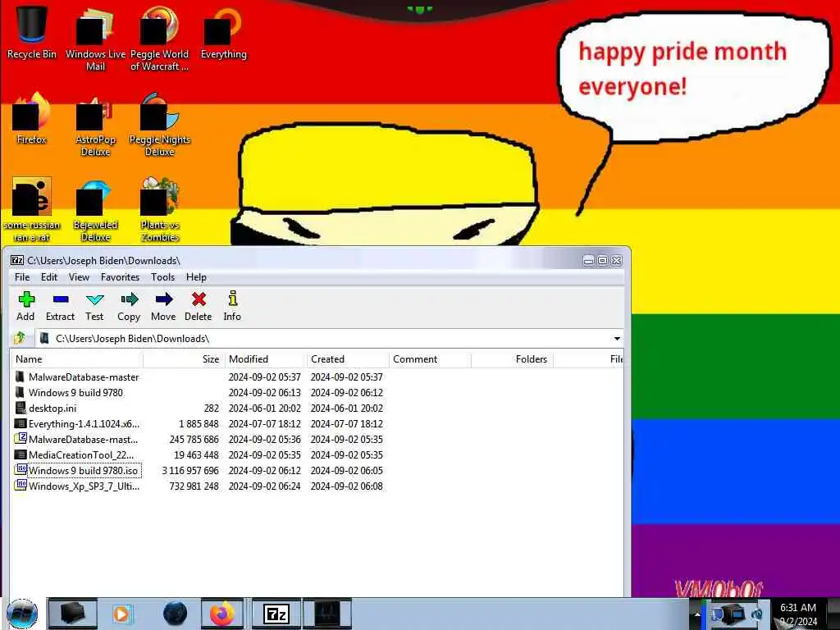Image resolution: width=840 pixels, height=630 pixels.
Task: Click the volume tray icon
Action: 757,614
